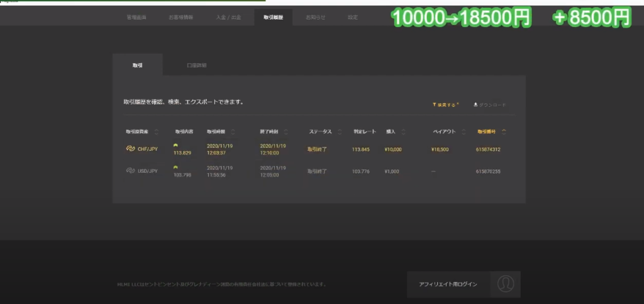Screen dimensions: 644x304
Task: Click the USD/JPY asset label
Action: [148, 171]
